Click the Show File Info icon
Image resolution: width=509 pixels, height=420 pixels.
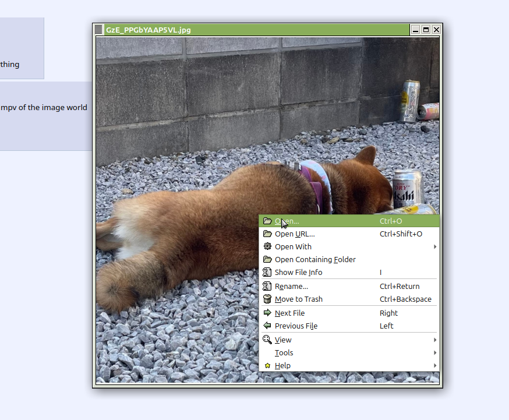coord(267,272)
